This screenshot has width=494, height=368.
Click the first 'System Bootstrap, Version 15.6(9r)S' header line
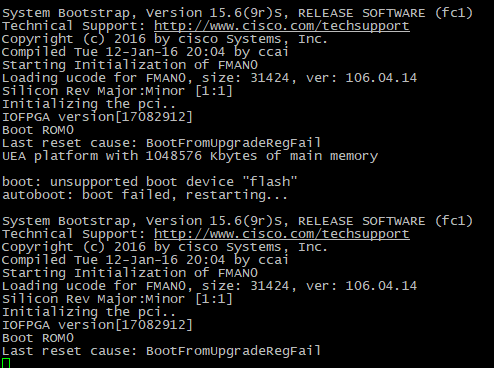click(x=237, y=13)
